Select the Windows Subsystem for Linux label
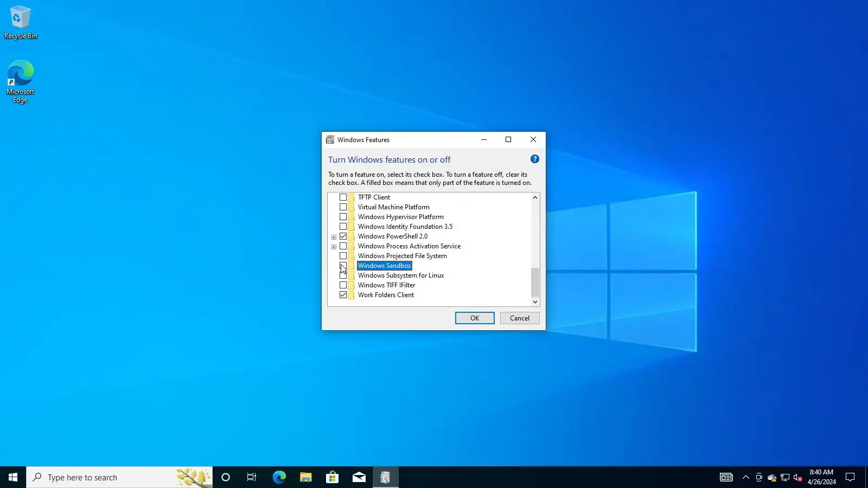 (x=401, y=275)
